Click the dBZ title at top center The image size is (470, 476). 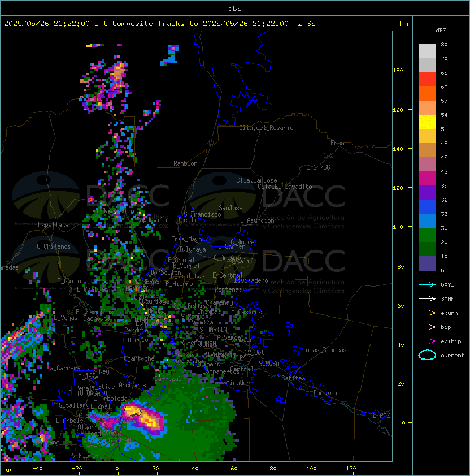(235, 8)
